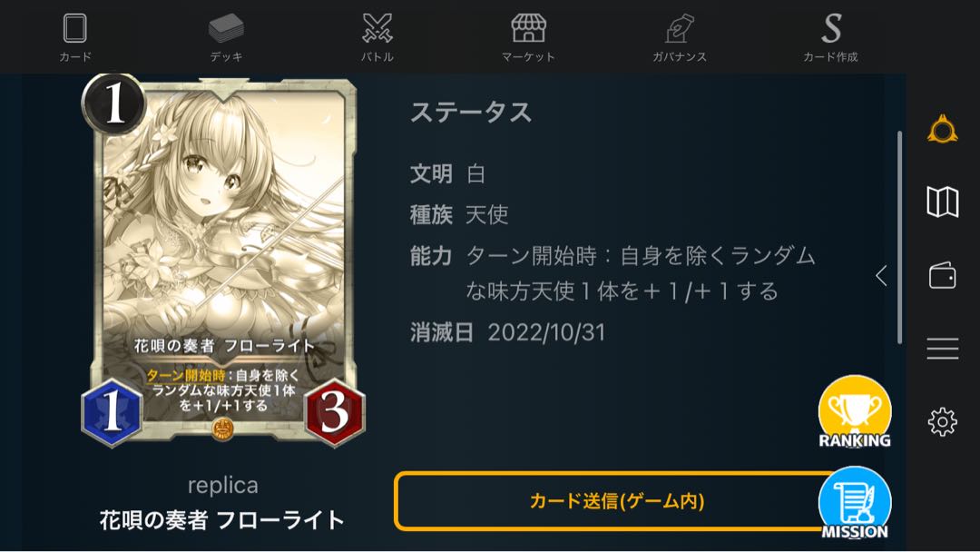Image resolution: width=980 pixels, height=552 pixels.
Task: Open the ガバナンス governance icon
Action: [680, 37]
